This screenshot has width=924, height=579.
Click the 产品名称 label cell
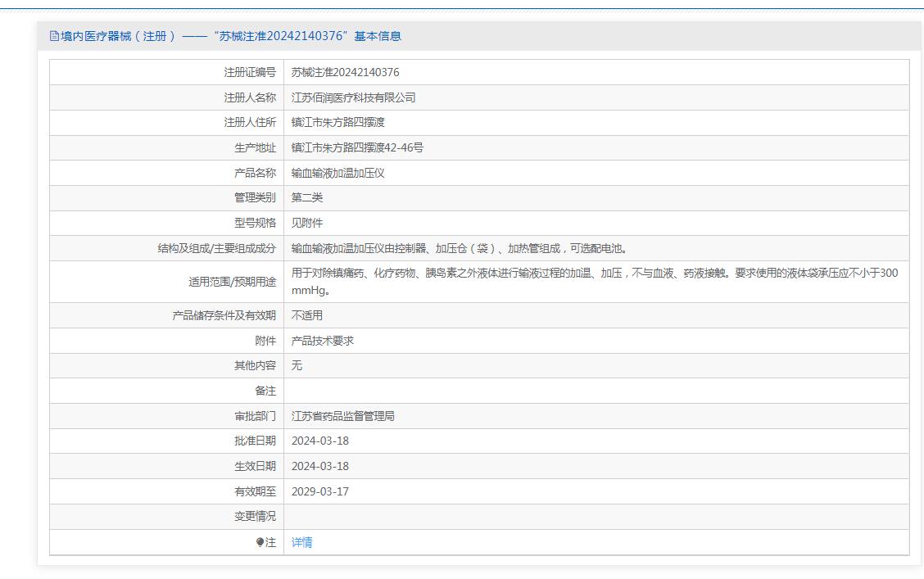[x=166, y=173]
